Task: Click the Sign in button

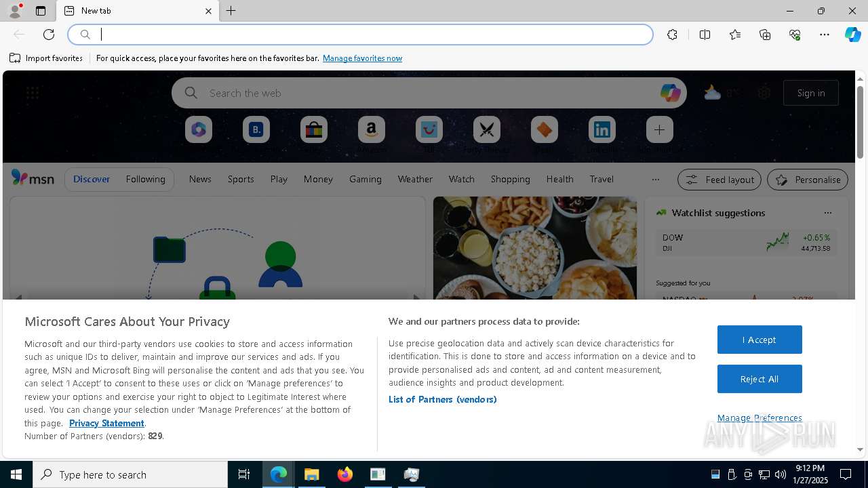Action: (x=811, y=93)
